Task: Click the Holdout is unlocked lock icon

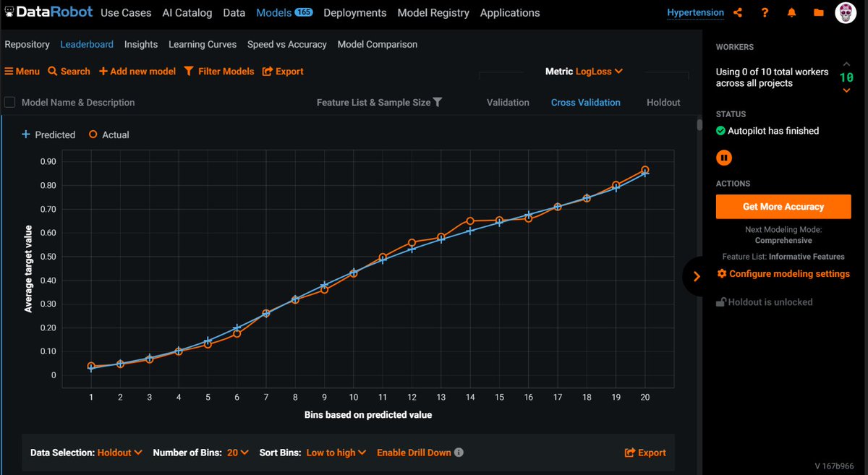Action: 721,302
